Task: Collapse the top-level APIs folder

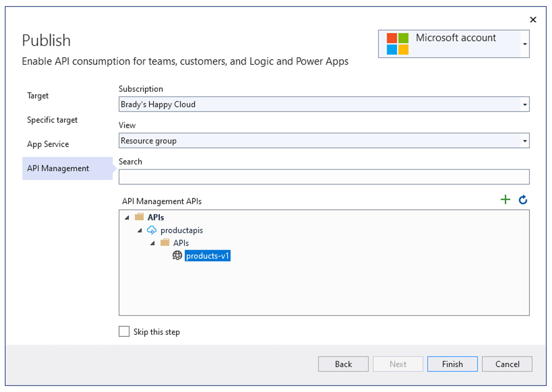Action: pyautogui.click(x=127, y=217)
